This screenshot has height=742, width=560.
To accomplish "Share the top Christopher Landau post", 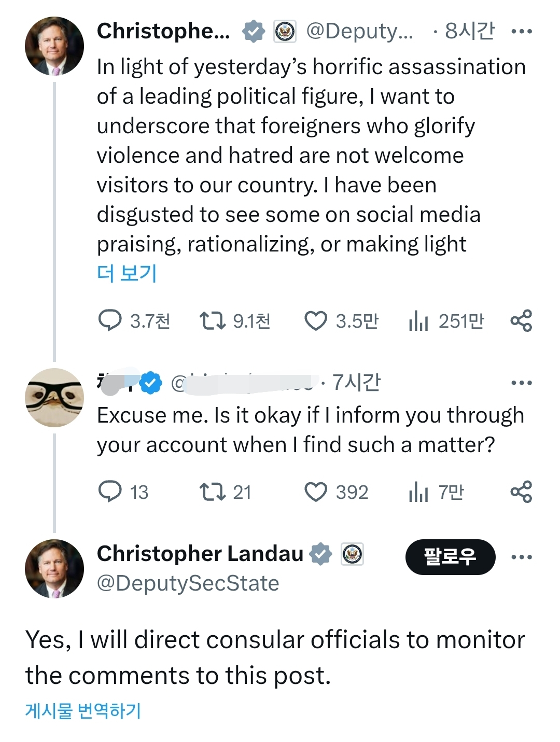I will point(521,320).
